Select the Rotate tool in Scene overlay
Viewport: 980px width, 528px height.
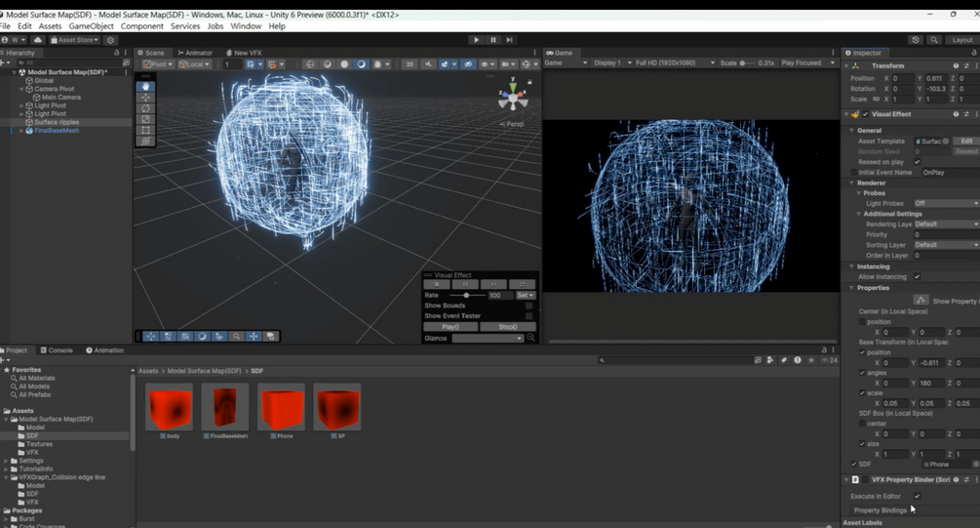coord(145,108)
